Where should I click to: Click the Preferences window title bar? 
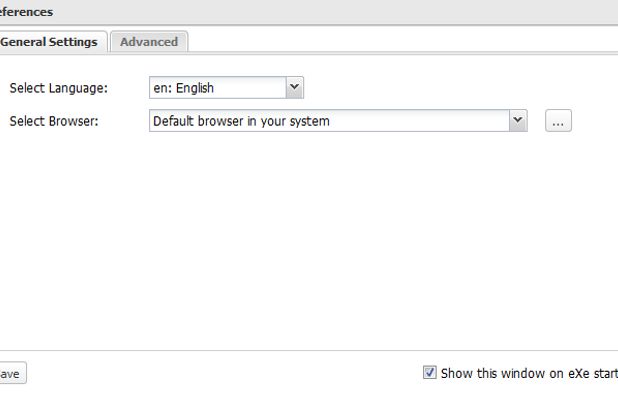(309, 12)
